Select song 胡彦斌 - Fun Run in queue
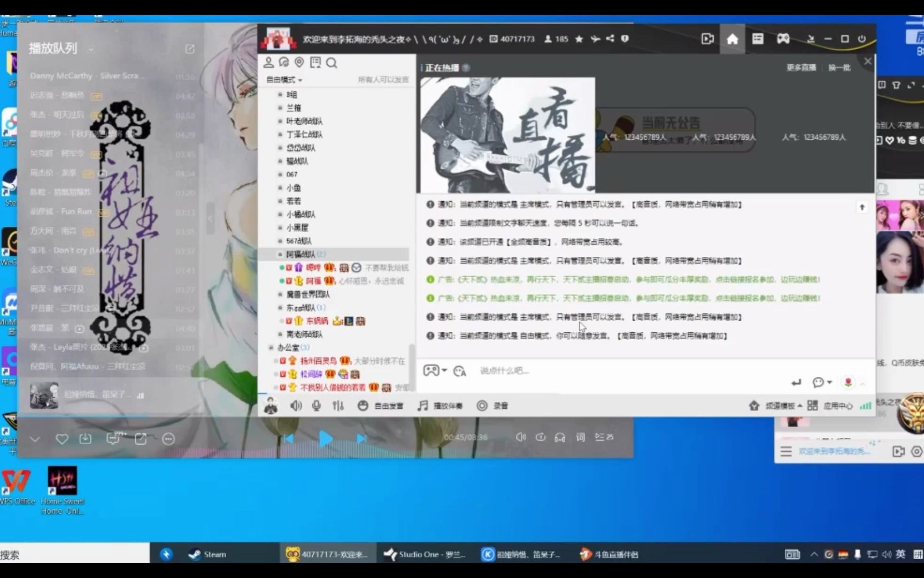The height and width of the screenshot is (578, 924). coord(112,211)
